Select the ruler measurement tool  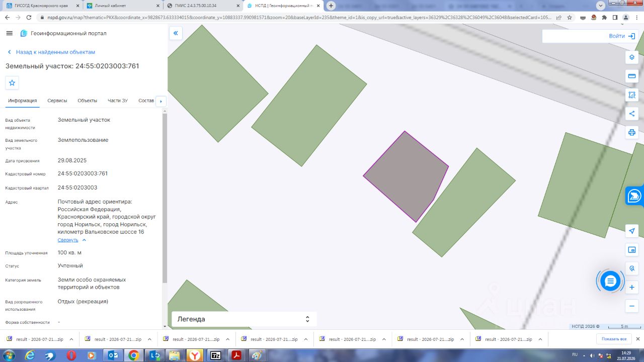[x=632, y=76]
